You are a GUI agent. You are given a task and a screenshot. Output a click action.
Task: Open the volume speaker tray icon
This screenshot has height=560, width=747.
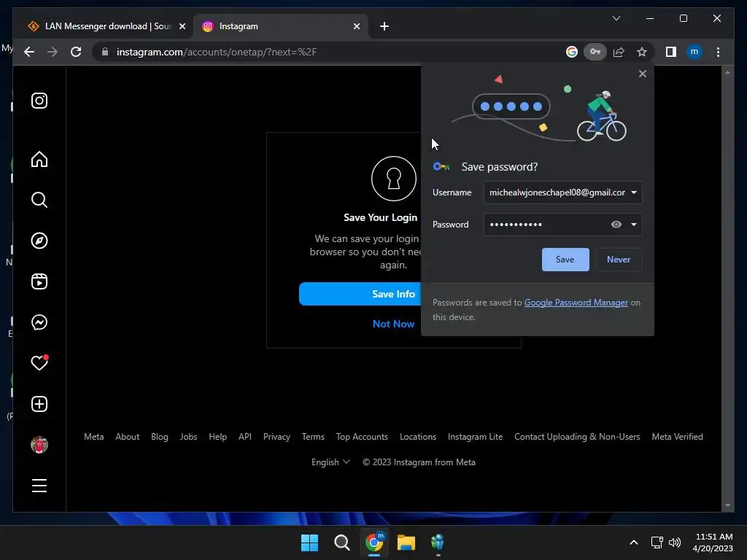pyautogui.click(x=675, y=542)
